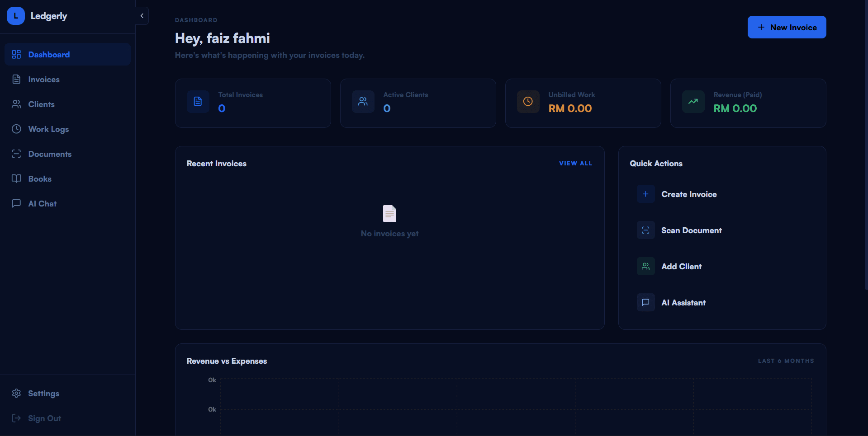Click Add Client quick action
This screenshot has width=868, height=436.
coord(722,266)
